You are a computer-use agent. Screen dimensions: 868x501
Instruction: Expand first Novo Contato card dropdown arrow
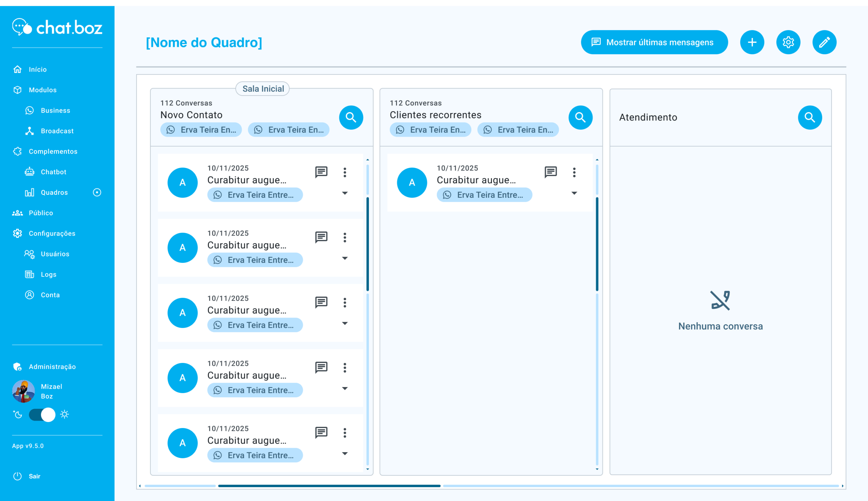pos(344,193)
